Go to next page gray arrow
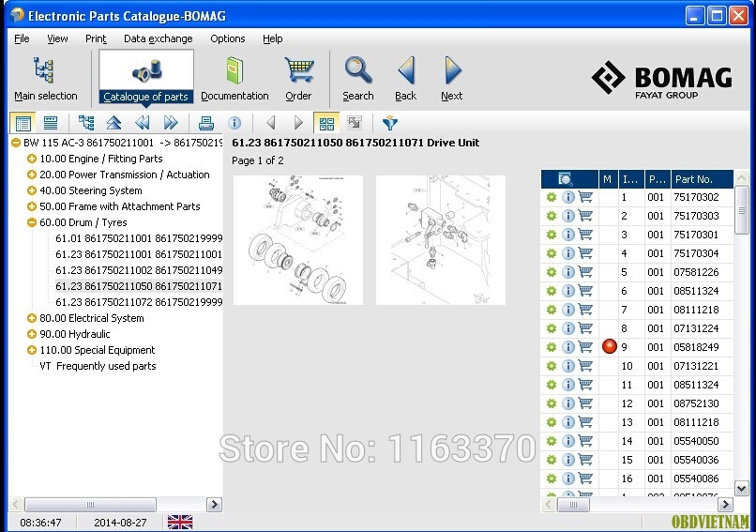Image resolution: width=756 pixels, height=532 pixels. [x=298, y=123]
